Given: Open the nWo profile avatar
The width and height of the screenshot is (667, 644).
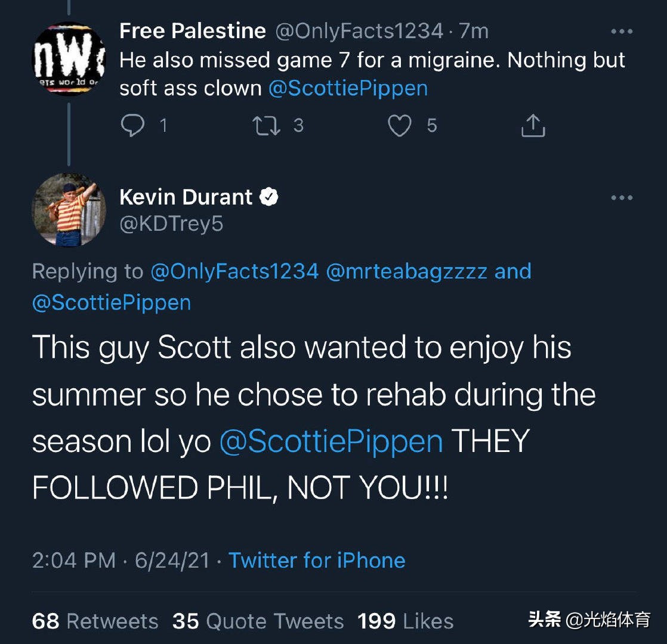Looking at the screenshot, I should point(68,59).
